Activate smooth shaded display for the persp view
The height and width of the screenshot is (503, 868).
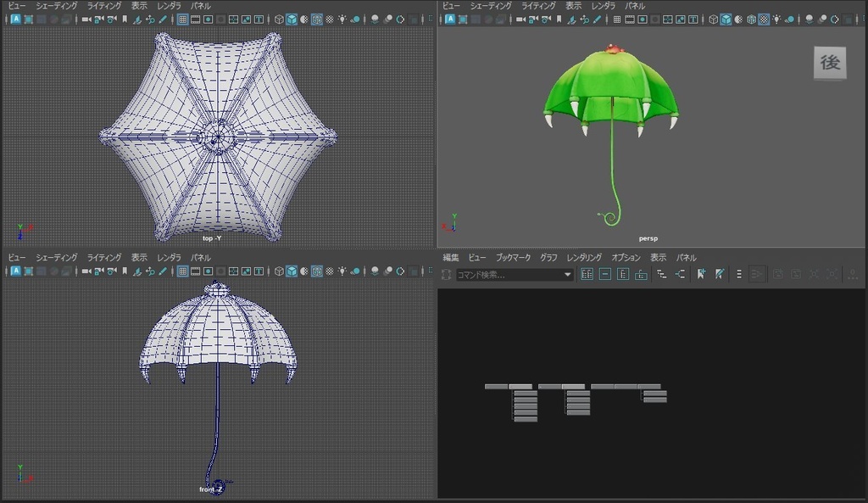coord(726,19)
